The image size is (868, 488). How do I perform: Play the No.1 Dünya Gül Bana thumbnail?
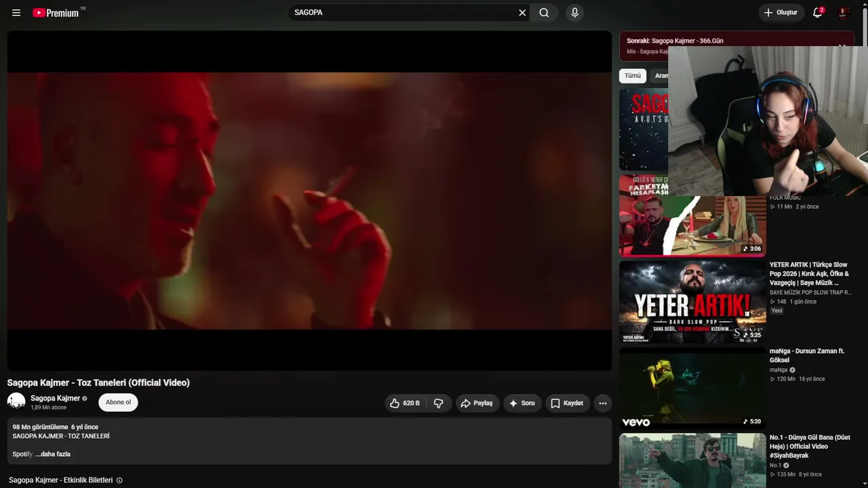692,461
